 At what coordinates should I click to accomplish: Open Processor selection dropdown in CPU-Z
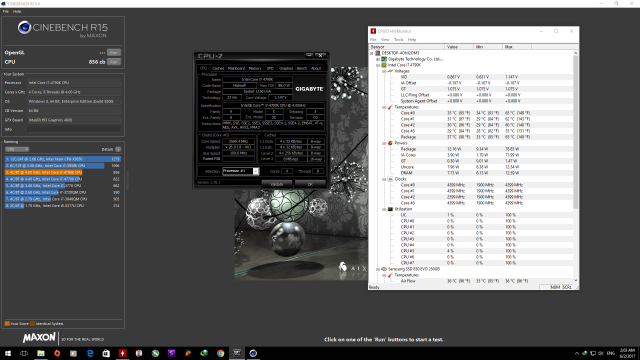point(240,171)
